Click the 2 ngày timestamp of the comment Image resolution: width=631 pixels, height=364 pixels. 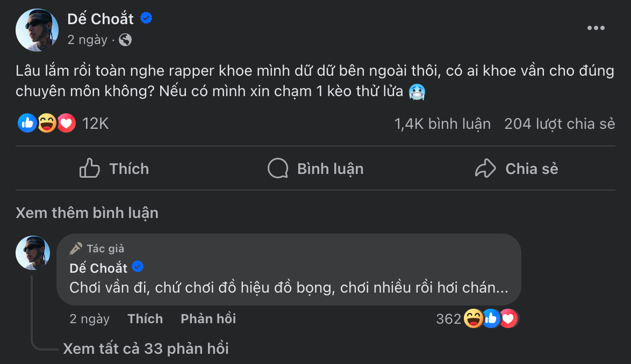tap(90, 318)
